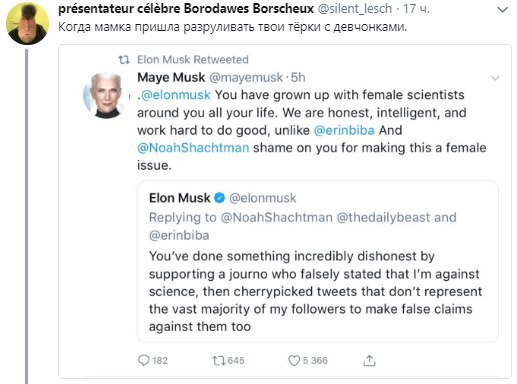The width and height of the screenshot is (517, 384).
Task: Open the 5h timestamp on Maye's tweet
Action: (298, 77)
